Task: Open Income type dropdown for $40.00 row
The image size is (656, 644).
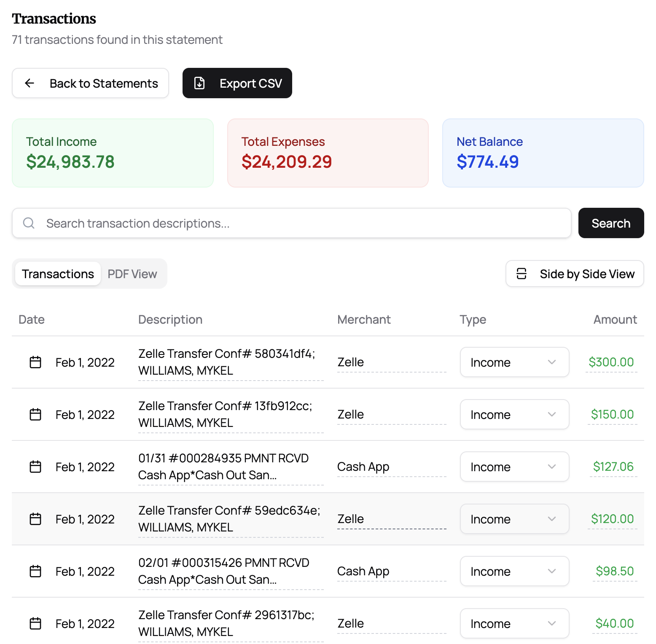Action: tap(514, 623)
